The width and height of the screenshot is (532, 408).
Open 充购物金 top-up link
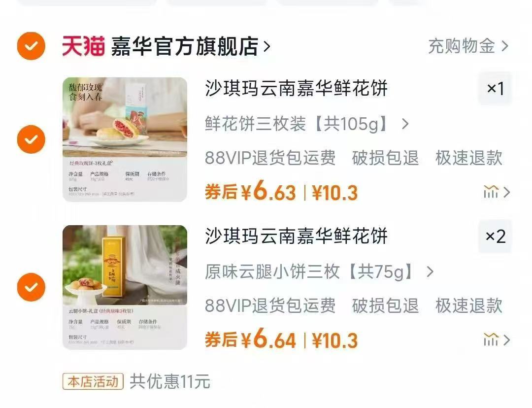pos(468,46)
